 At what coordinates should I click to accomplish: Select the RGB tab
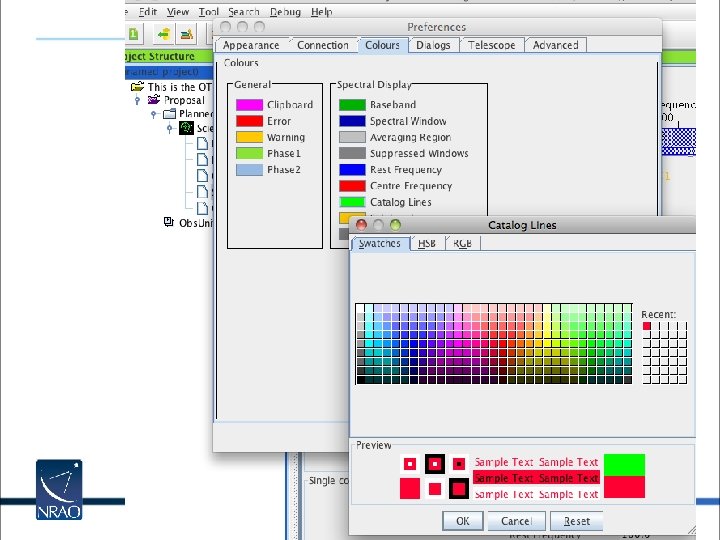coord(462,243)
